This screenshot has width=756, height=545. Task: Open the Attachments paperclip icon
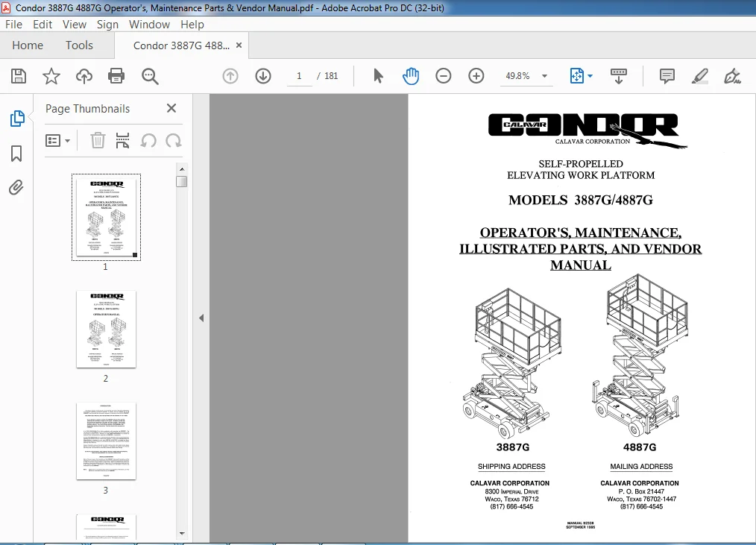click(16, 188)
